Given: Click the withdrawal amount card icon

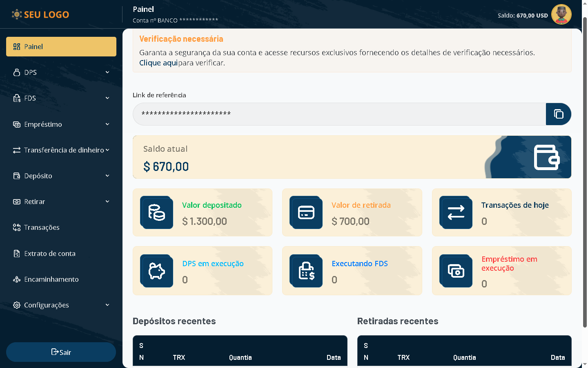Looking at the screenshot, I should [x=306, y=213].
